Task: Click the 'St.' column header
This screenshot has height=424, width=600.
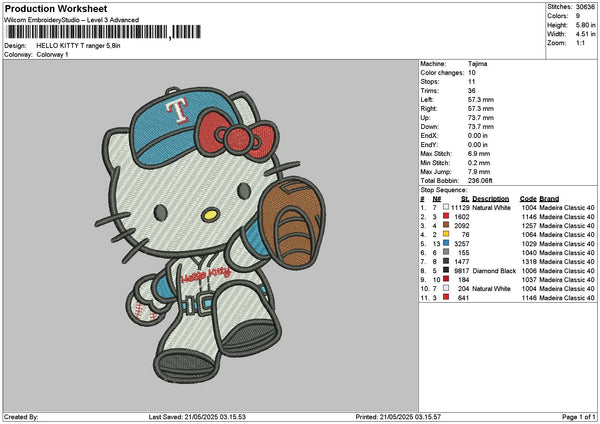Action: pyautogui.click(x=465, y=199)
